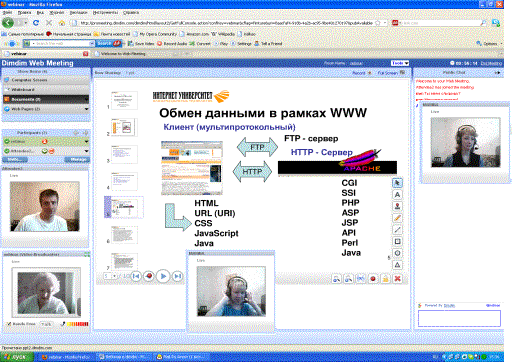Viewport: 512px width, 362px height.
Task: Go to the Firefox home page icon
Action: pos(62,23)
